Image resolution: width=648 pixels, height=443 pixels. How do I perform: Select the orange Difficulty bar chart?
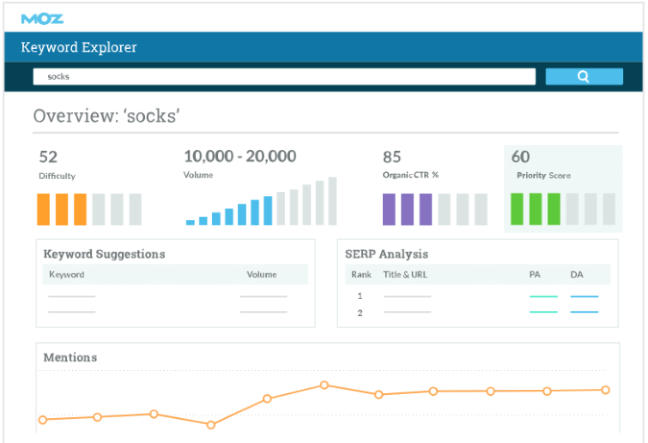[89, 208]
